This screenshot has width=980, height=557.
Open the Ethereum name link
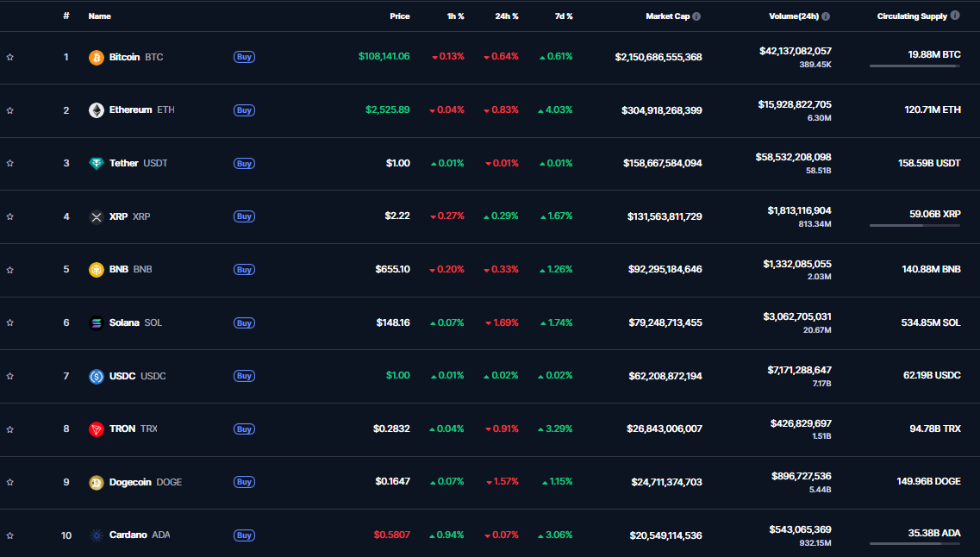click(131, 110)
